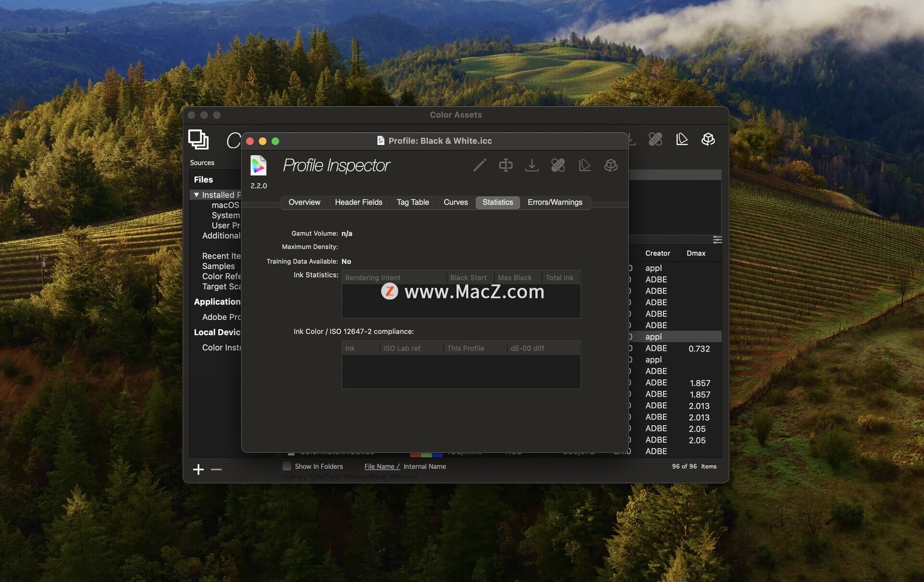Image resolution: width=924 pixels, height=582 pixels.
Task: Click the dE-00 diff column header
Action: tap(544, 348)
